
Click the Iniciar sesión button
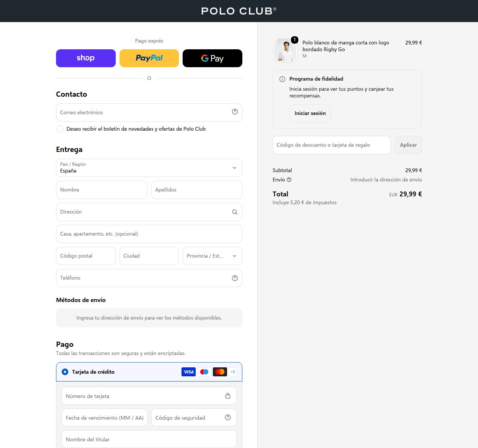pyautogui.click(x=310, y=113)
